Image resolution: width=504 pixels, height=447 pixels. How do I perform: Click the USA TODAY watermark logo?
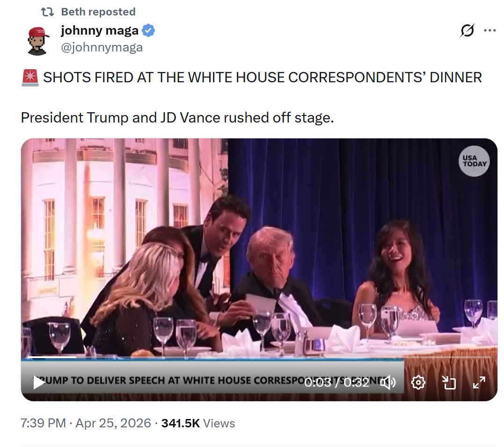tap(474, 161)
